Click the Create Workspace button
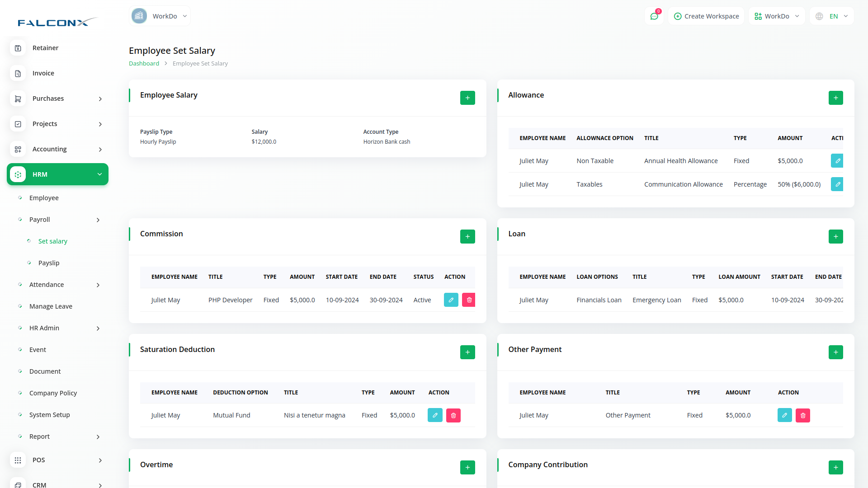 [706, 16]
